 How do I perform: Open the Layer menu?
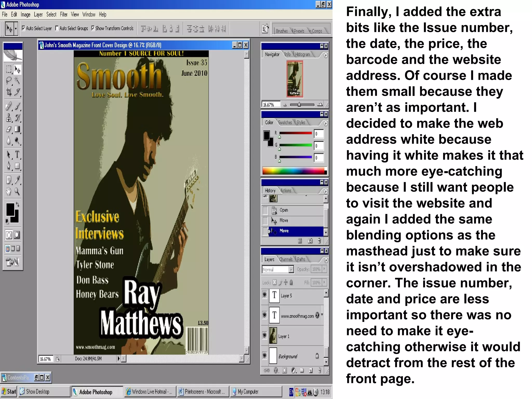(38, 15)
